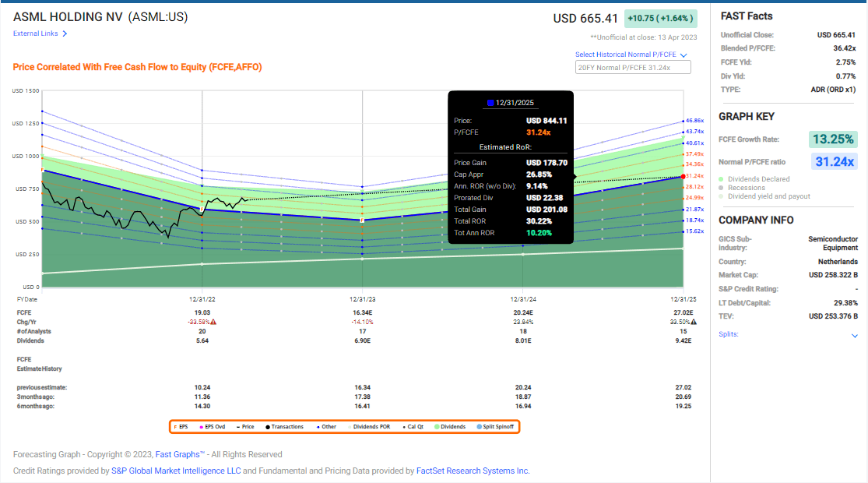Viewport: 868px width, 483px height.
Task: Click the green Dividends color swatch
Action: [x=436, y=426]
